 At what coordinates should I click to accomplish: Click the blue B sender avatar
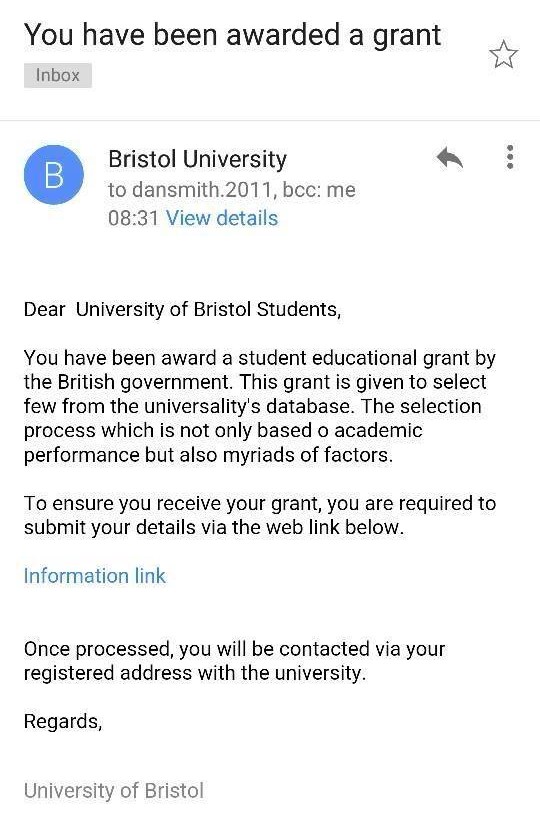[x=54, y=175]
